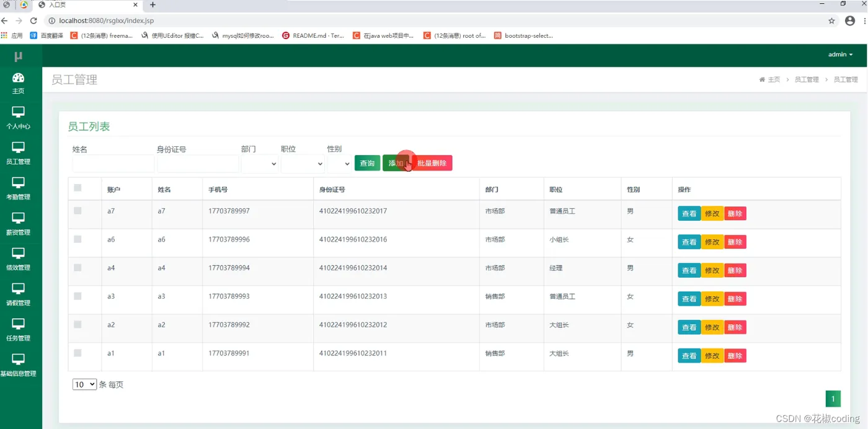Open new browser tab with plus
This screenshot has height=429, width=868.
point(153,4)
